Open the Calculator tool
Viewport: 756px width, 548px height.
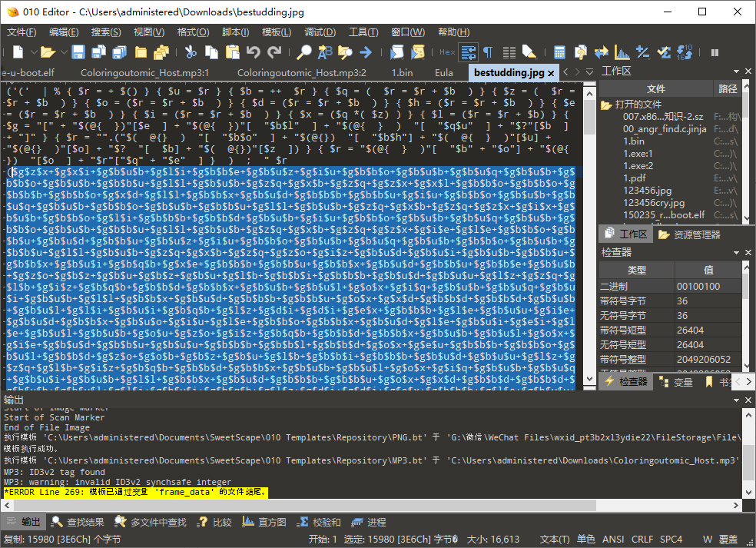(x=560, y=52)
